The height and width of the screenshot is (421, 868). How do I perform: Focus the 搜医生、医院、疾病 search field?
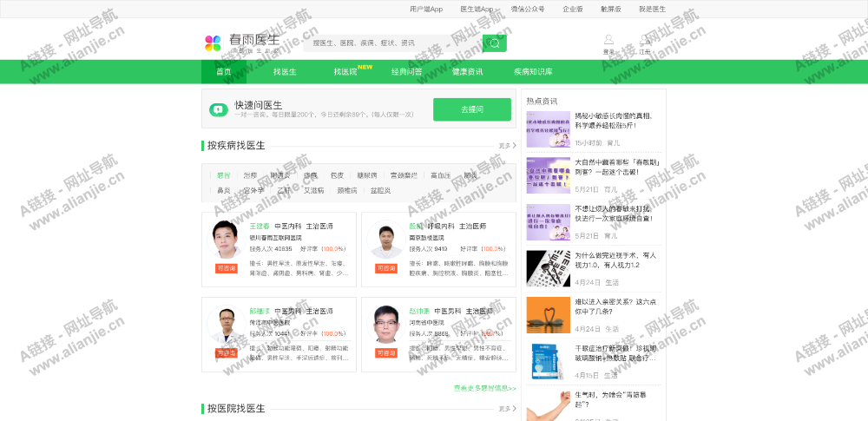pos(392,43)
